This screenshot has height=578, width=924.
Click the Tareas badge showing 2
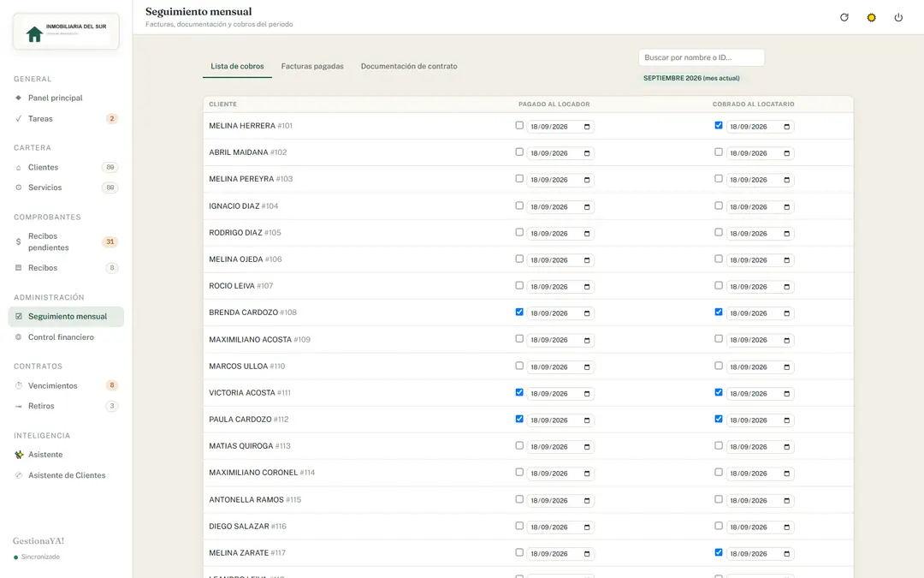[x=111, y=118]
